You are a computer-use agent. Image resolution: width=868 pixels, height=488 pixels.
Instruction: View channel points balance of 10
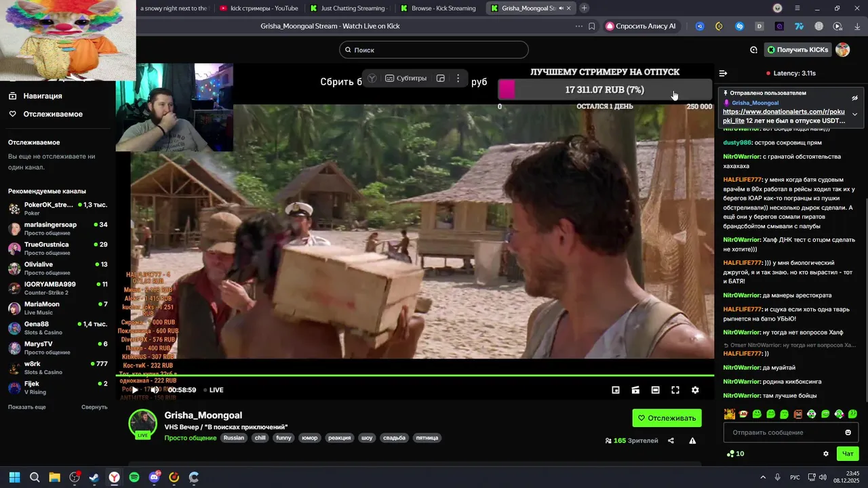pos(735,453)
